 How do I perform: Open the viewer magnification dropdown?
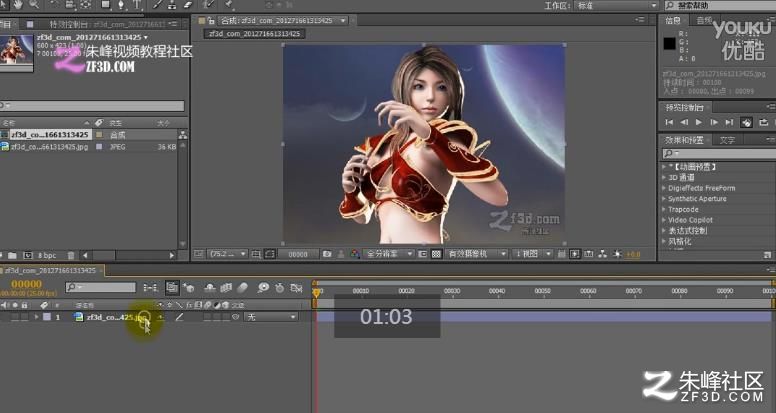click(x=228, y=254)
